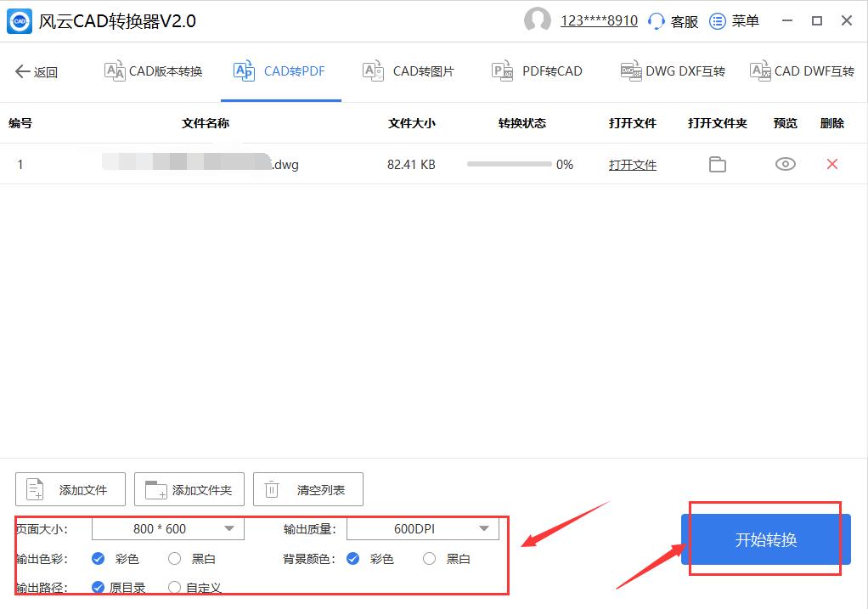
Task: Click the 返回 back arrow
Action: (38, 72)
